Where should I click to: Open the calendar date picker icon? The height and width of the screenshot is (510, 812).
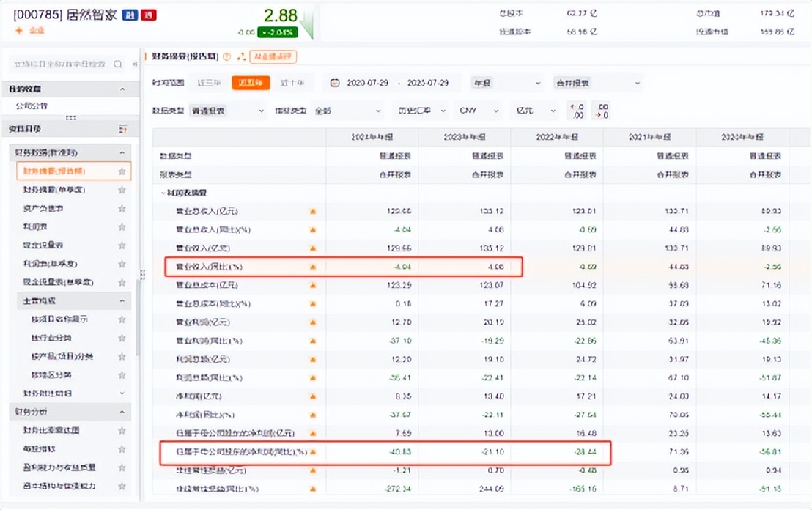click(333, 83)
